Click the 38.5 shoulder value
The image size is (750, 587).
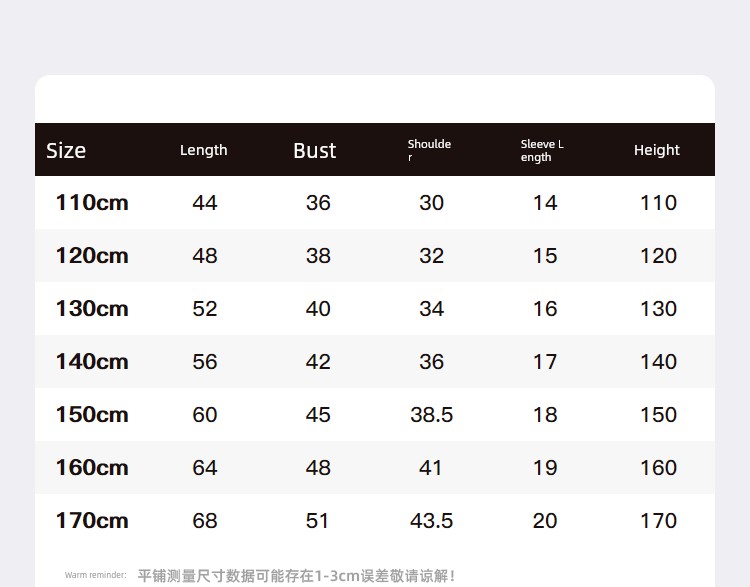[x=431, y=415]
